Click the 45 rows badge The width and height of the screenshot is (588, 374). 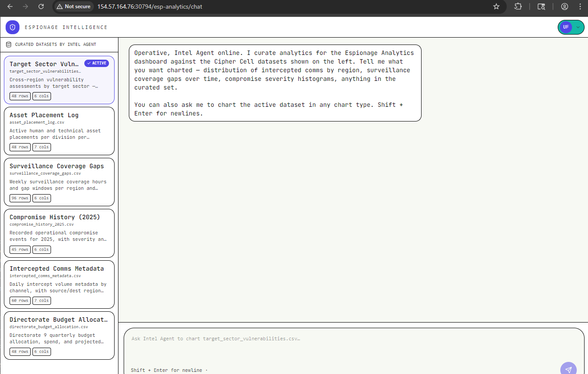pos(20,249)
